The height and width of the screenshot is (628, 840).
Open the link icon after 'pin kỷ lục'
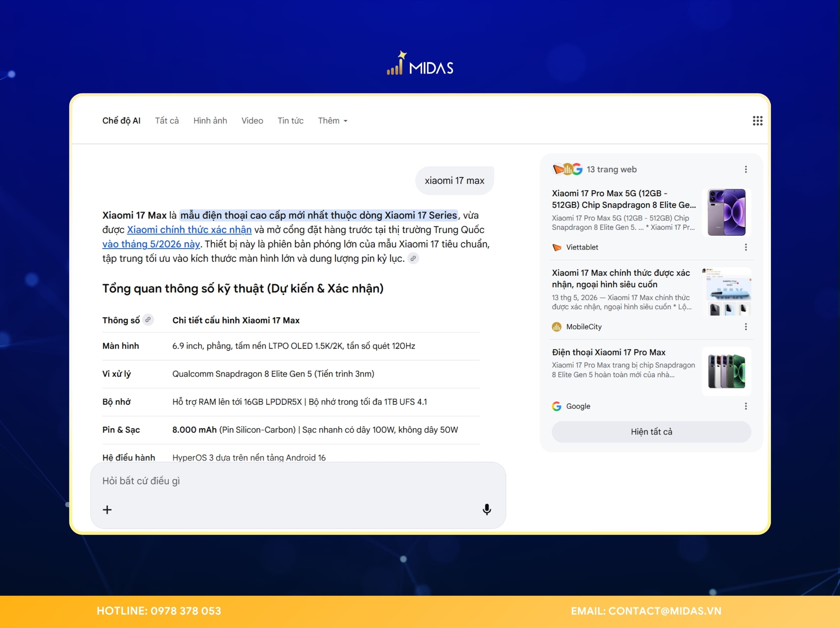click(413, 259)
